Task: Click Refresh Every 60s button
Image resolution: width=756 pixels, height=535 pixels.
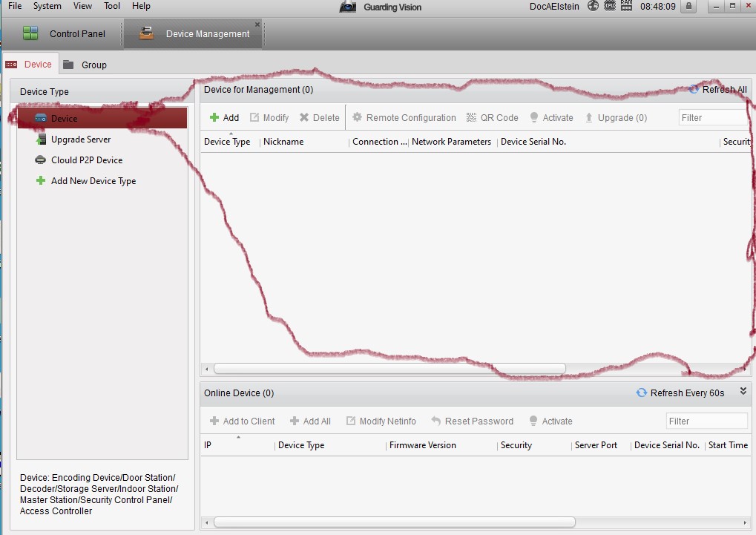Action: click(x=680, y=393)
